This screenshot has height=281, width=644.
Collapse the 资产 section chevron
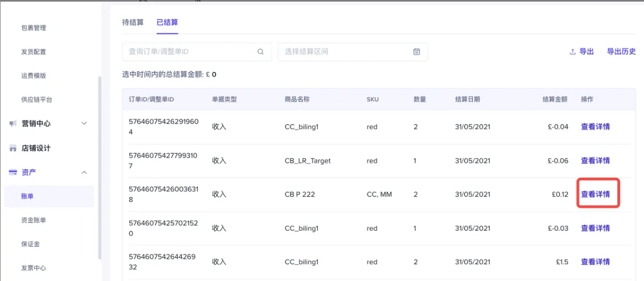pos(84,172)
